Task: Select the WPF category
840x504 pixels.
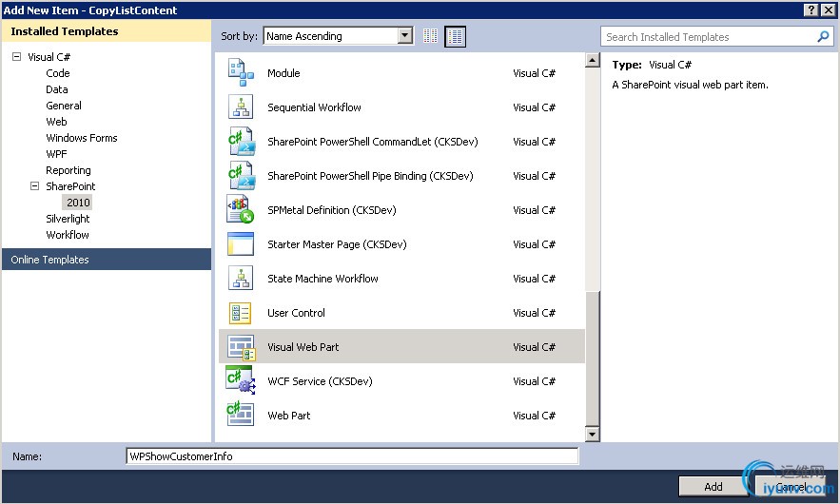Action: click(x=56, y=154)
